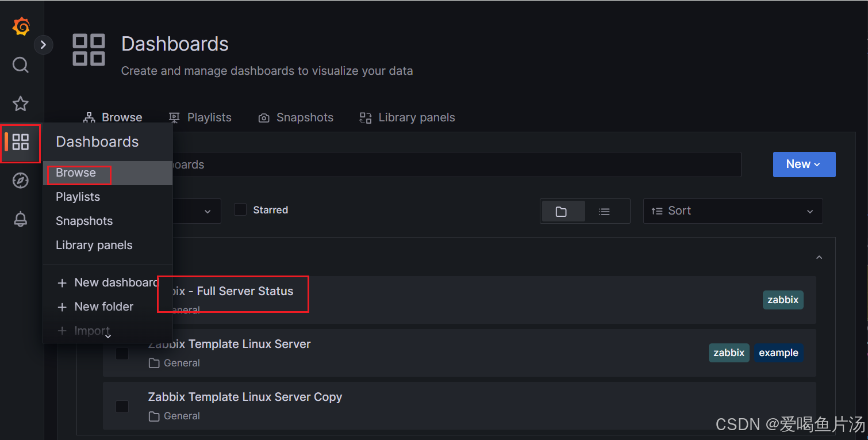This screenshot has height=440, width=868.
Task: Open the search magnifier in sidebar
Action: [21, 65]
